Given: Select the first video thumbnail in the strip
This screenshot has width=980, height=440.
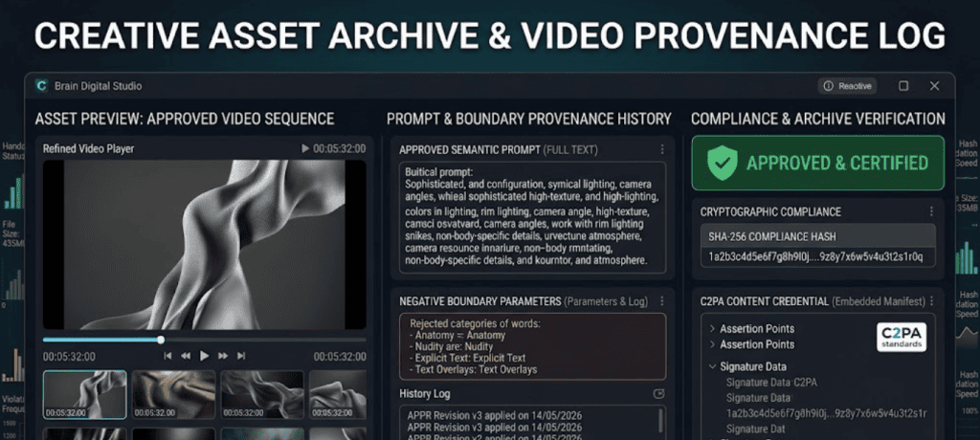Looking at the screenshot, I should (x=85, y=394).
